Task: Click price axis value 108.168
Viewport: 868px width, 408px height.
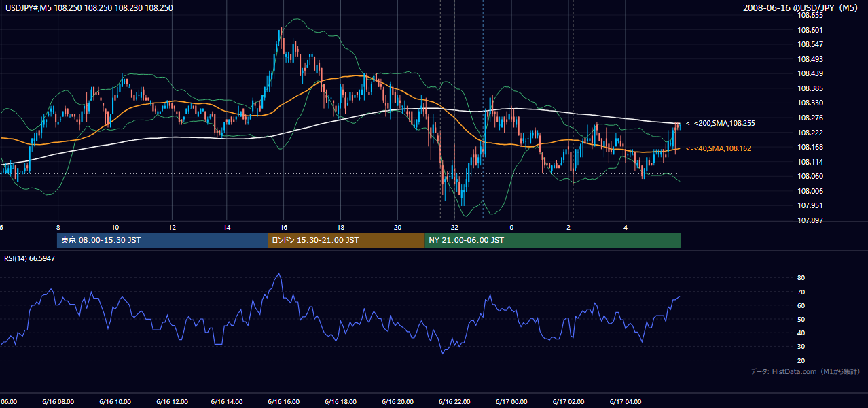Action: [x=810, y=148]
